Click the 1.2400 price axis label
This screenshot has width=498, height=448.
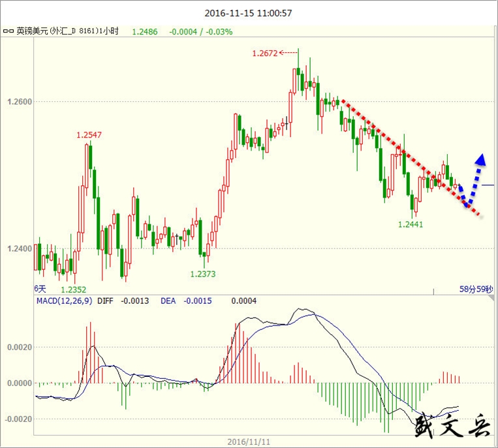[x=20, y=248]
